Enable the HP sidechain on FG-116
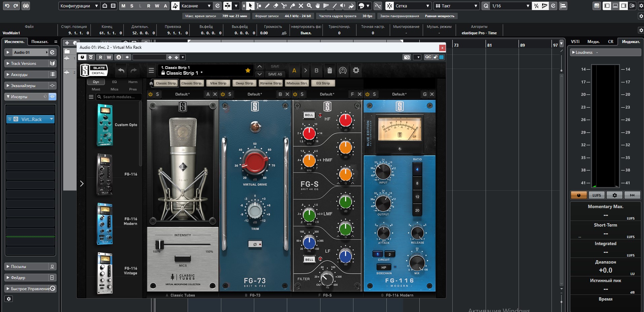The width and height of the screenshot is (644, 312). click(x=384, y=268)
